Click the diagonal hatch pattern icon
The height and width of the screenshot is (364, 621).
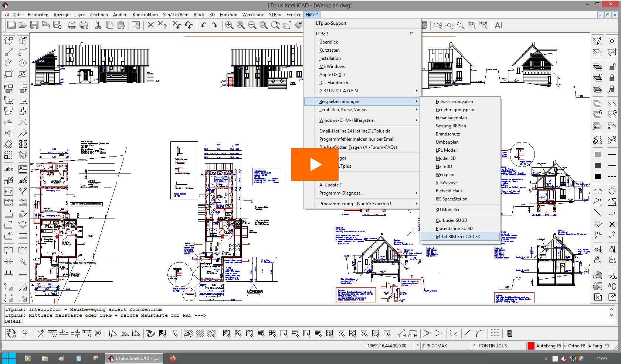[200, 333]
